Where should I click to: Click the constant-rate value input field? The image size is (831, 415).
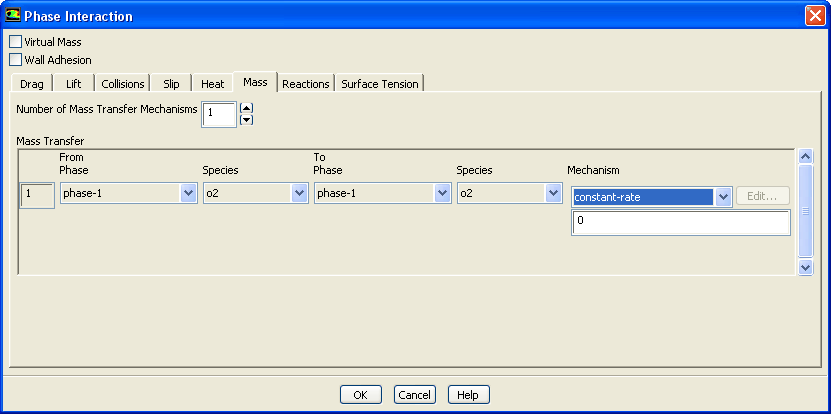(x=680, y=222)
